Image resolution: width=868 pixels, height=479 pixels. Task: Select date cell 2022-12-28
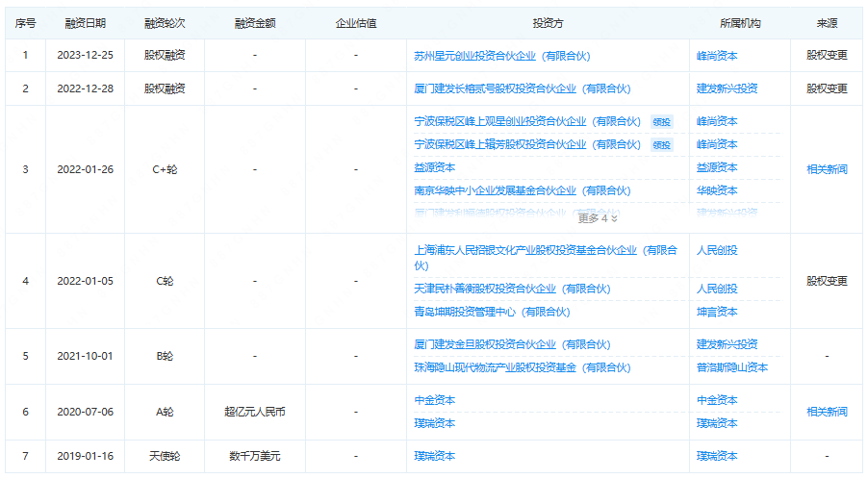86,88
